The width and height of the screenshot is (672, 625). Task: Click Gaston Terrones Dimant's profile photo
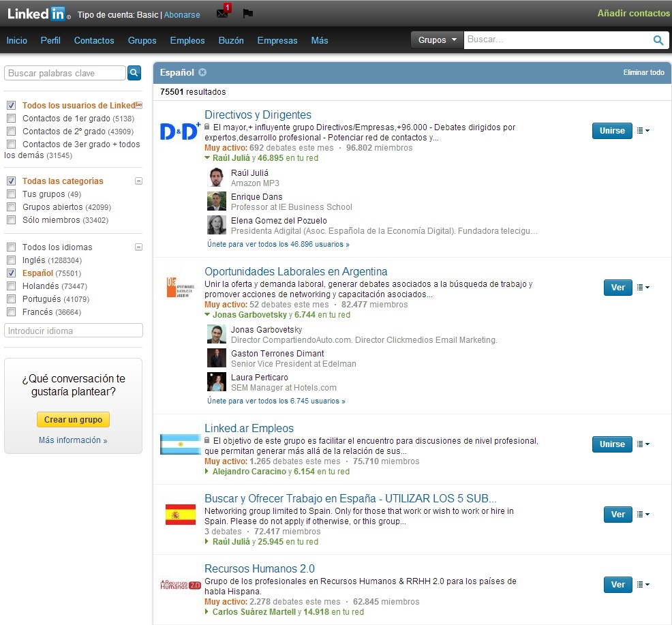[217, 359]
